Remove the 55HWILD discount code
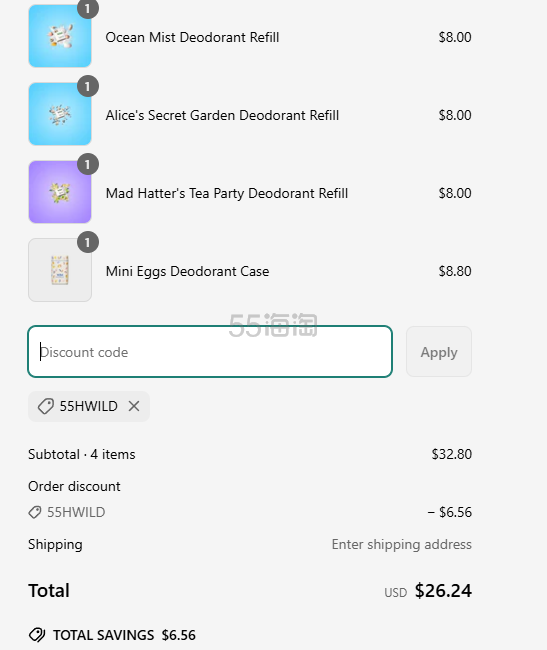Image resolution: width=547 pixels, height=650 pixels. point(134,406)
